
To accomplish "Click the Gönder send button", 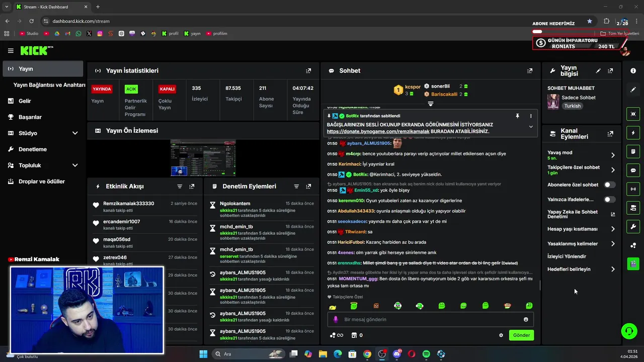I will click(x=521, y=335).
